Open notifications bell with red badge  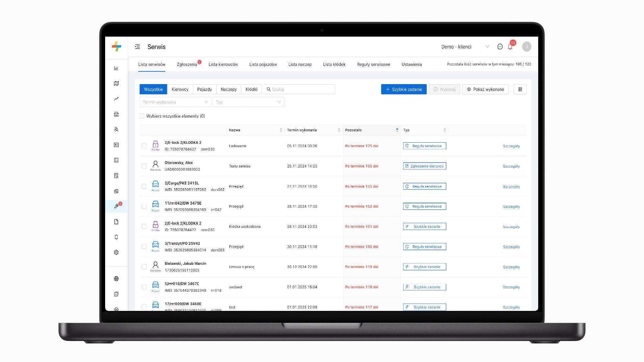click(x=510, y=47)
